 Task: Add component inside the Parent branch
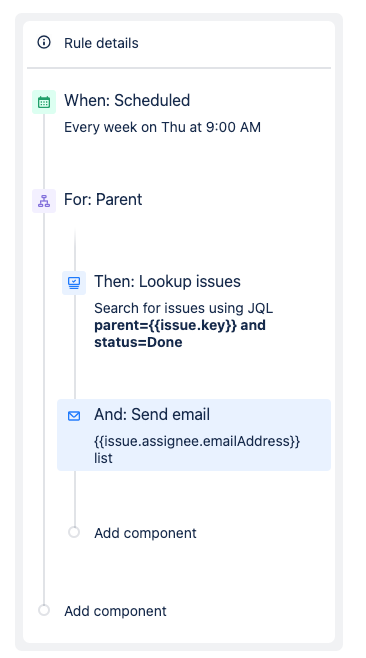[x=145, y=533]
